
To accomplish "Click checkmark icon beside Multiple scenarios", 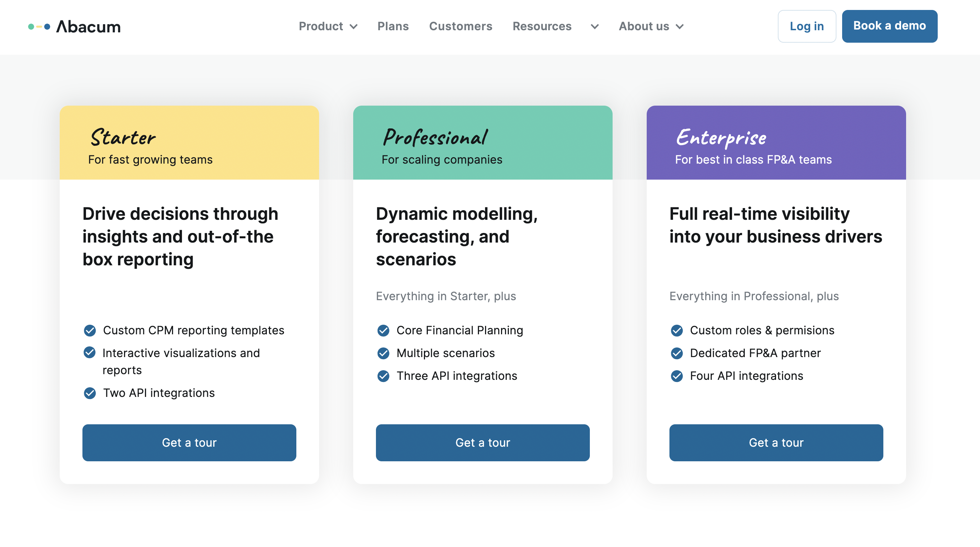I will pyautogui.click(x=383, y=353).
